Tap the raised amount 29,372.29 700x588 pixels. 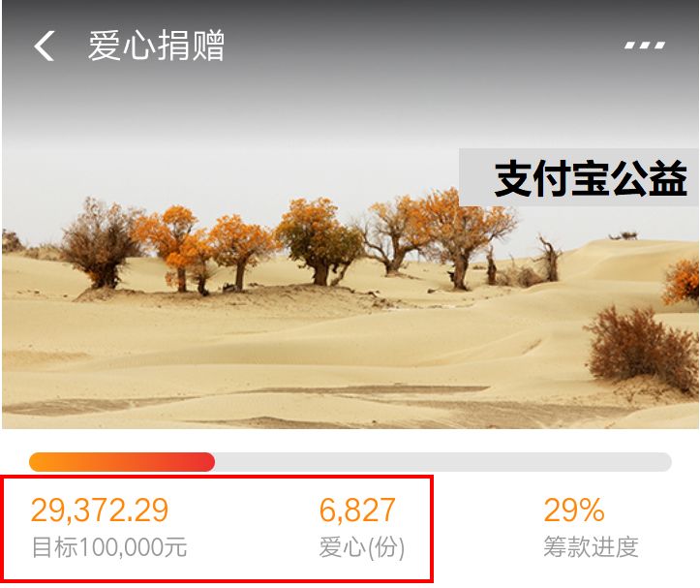point(100,511)
